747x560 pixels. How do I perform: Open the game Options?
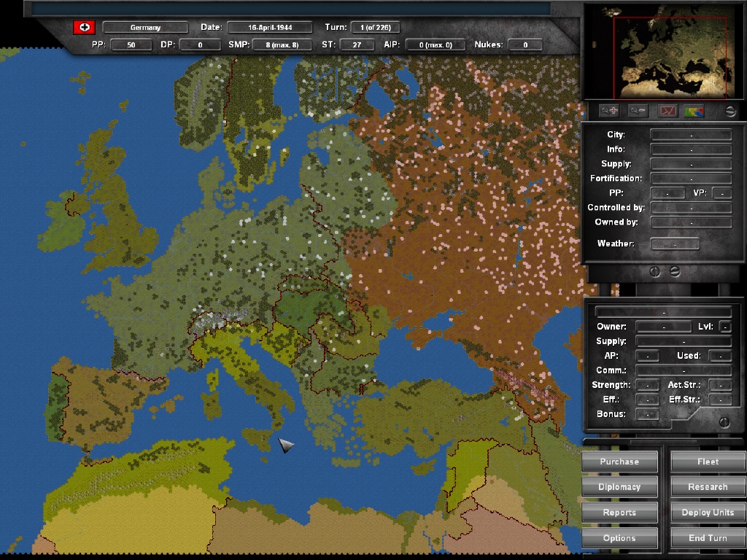(619, 537)
